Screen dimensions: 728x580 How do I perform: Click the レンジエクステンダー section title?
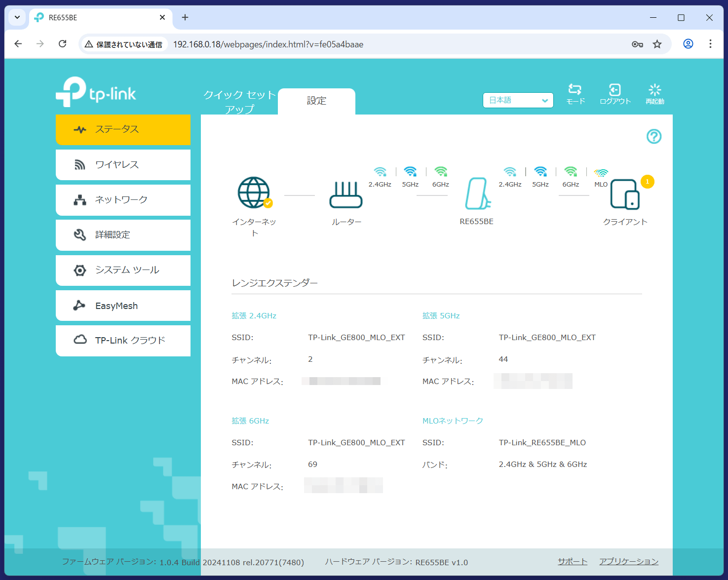coord(275,283)
